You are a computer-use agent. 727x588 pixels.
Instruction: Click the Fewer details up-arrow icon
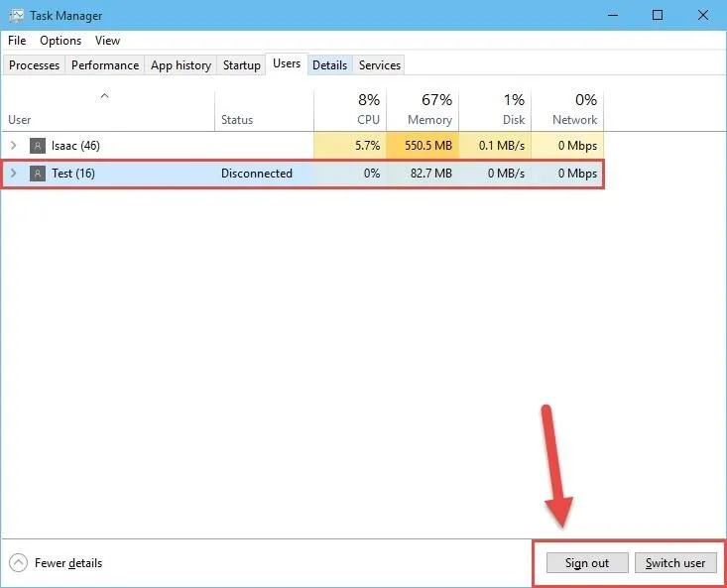pyautogui.click(x=18, y=563)
